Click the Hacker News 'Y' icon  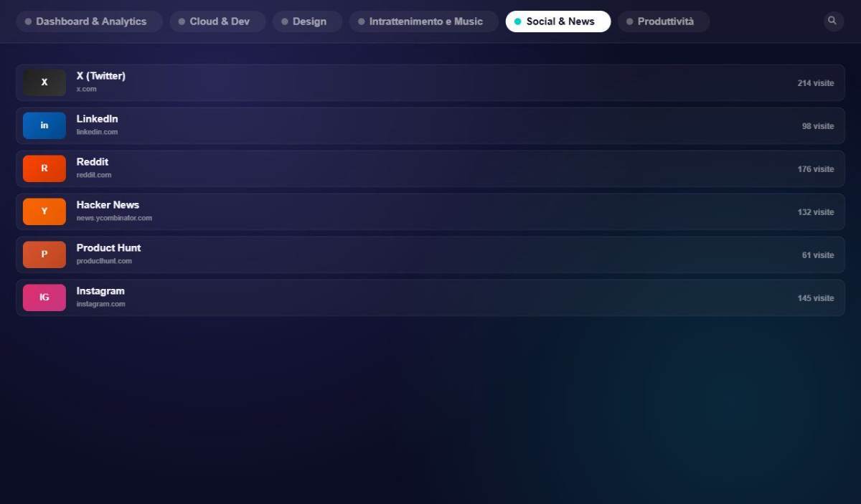tap(44, 211)
